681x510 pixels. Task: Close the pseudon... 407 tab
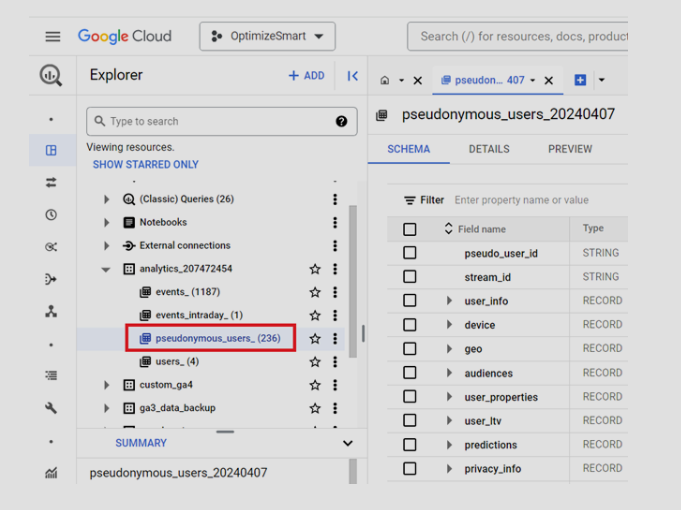[x=549, y=80]
